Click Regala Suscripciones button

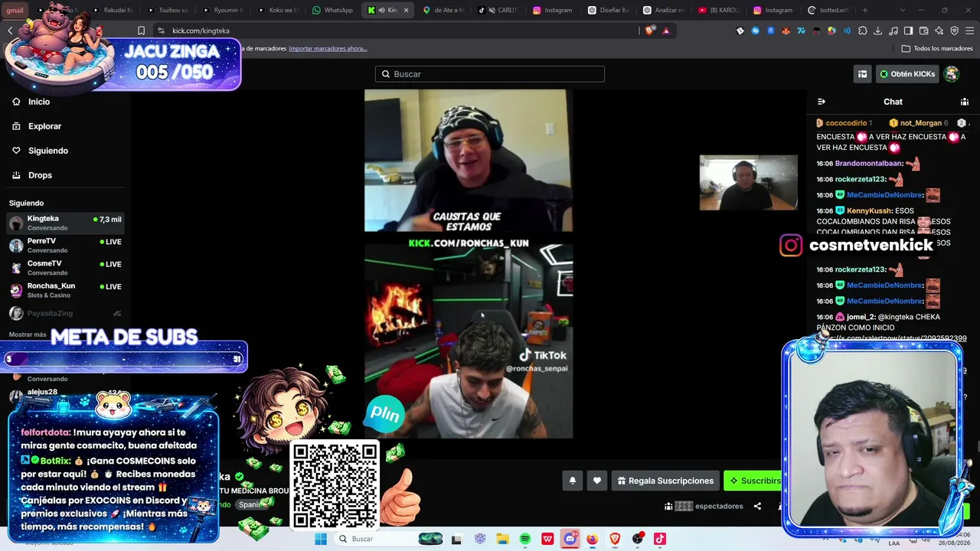coord(665,481)
